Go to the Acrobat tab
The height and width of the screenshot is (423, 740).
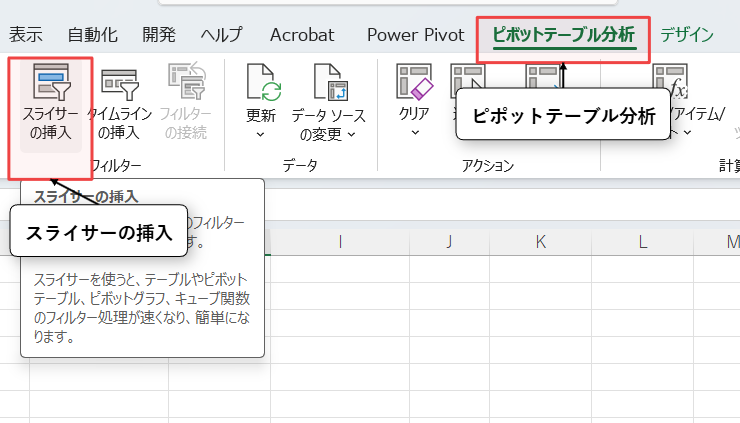(x=302, y=35)
